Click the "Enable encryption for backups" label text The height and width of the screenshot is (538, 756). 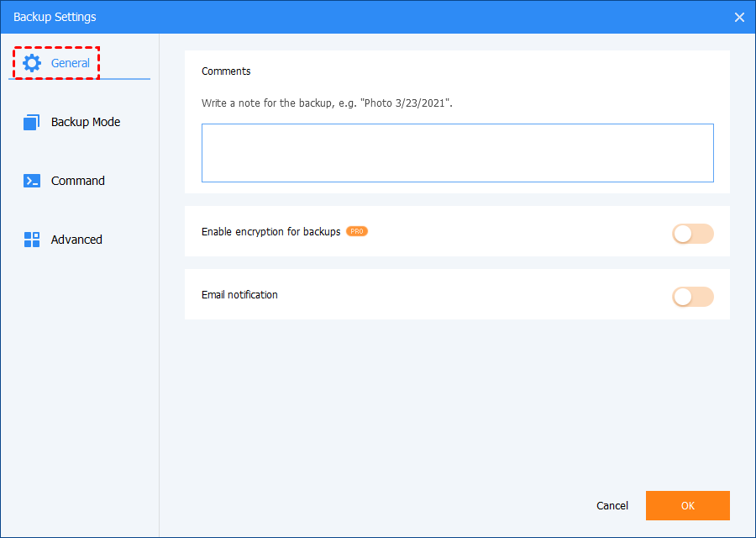pyautogui.click(x=270, y=231)
